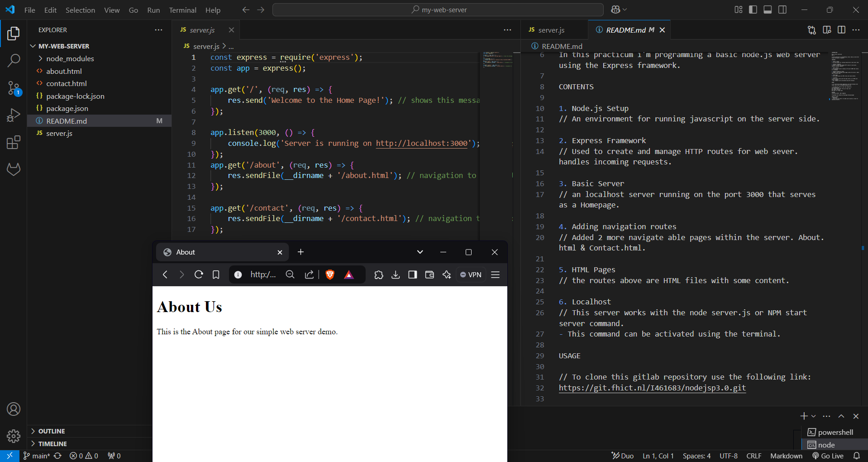
Task: Toggle the bottom panel layout button
Action: tap(768, 10)
